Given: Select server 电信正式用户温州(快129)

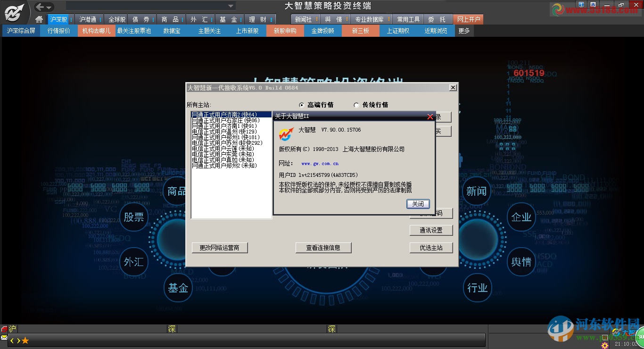Looking at the screenshot, I should (x=231, y=132).
